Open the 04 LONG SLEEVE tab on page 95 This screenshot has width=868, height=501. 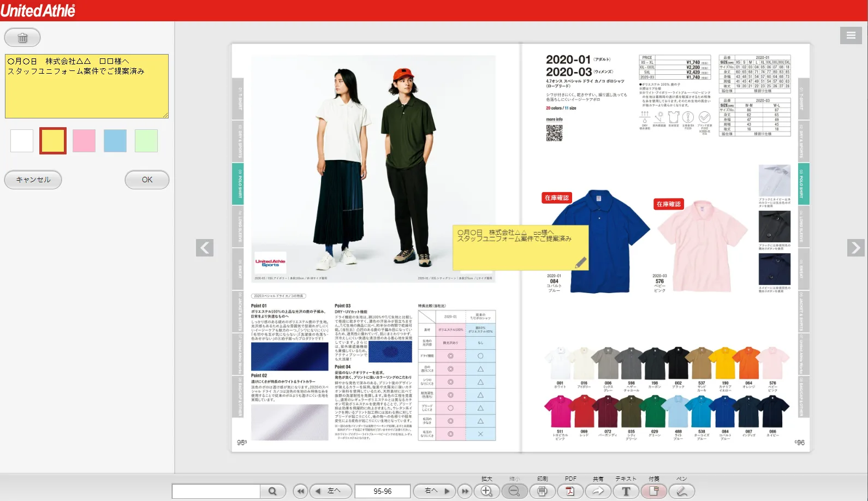pos(238,226)
